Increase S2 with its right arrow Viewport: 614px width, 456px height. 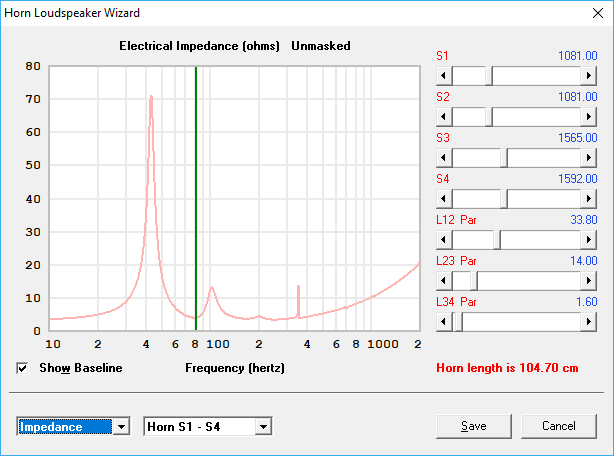click(x=589, y=117)
